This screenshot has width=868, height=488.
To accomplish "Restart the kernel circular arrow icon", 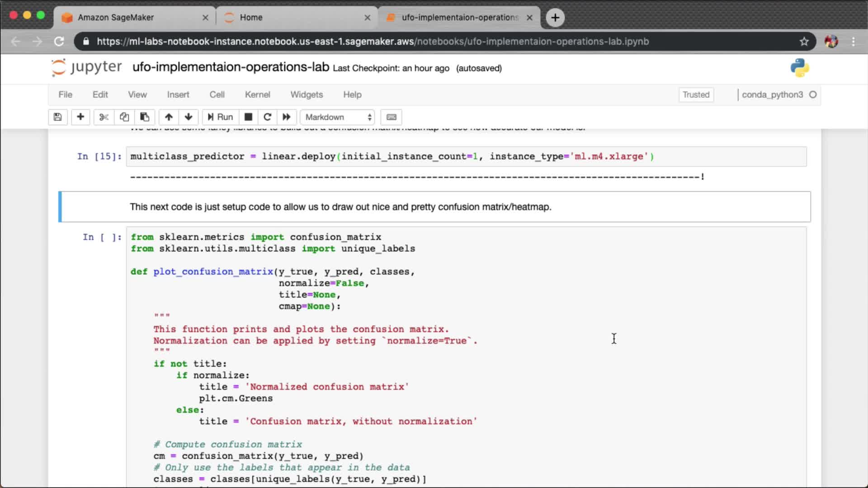I will point(267,117).
